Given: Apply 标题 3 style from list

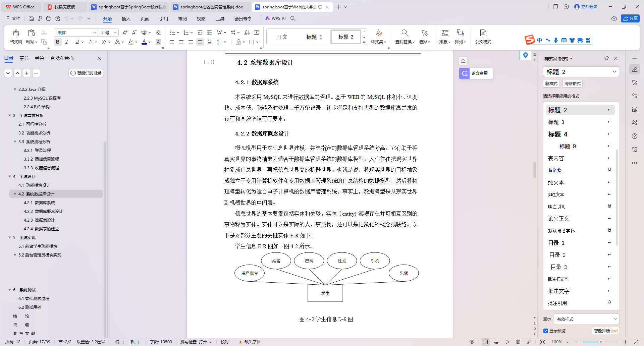Looking at the screenshot, I should pyautogui.click(x=580, y=122).
